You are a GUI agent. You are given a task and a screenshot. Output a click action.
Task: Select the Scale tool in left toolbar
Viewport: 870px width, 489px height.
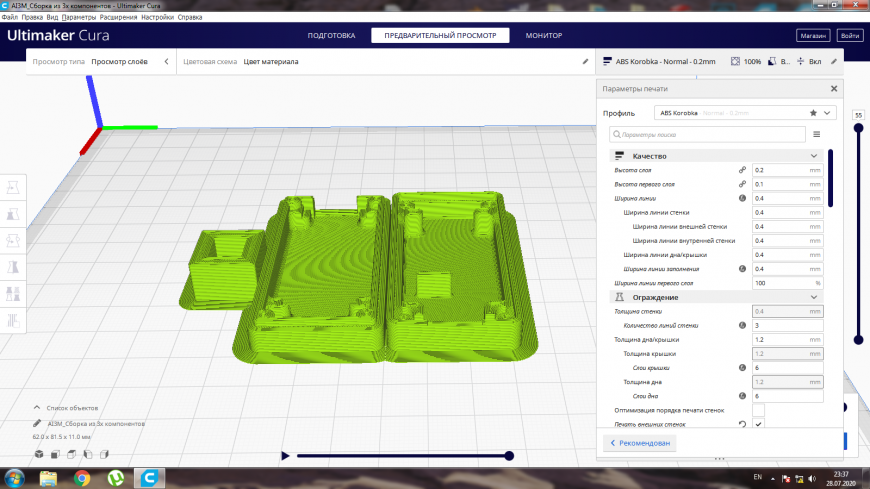(13, 214)
